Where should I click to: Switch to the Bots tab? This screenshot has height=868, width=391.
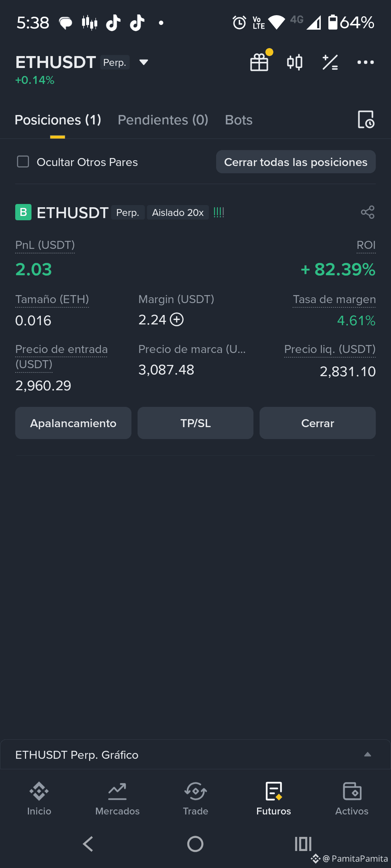point(239,120)
